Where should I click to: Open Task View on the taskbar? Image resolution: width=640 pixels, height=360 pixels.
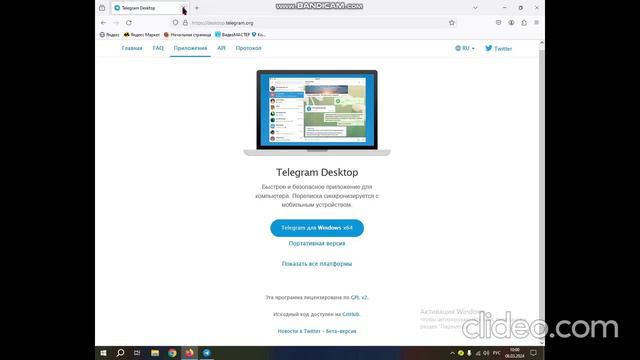point(137,353)
